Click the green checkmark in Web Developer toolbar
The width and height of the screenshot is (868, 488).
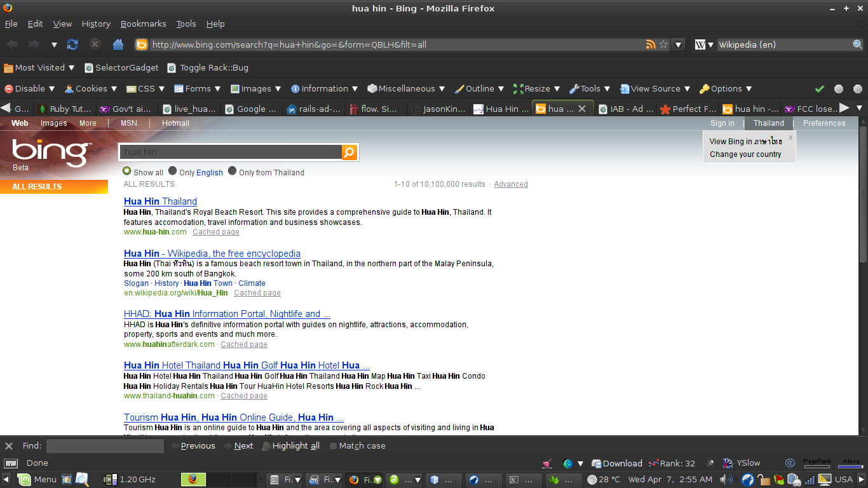(x=820, y=89)
